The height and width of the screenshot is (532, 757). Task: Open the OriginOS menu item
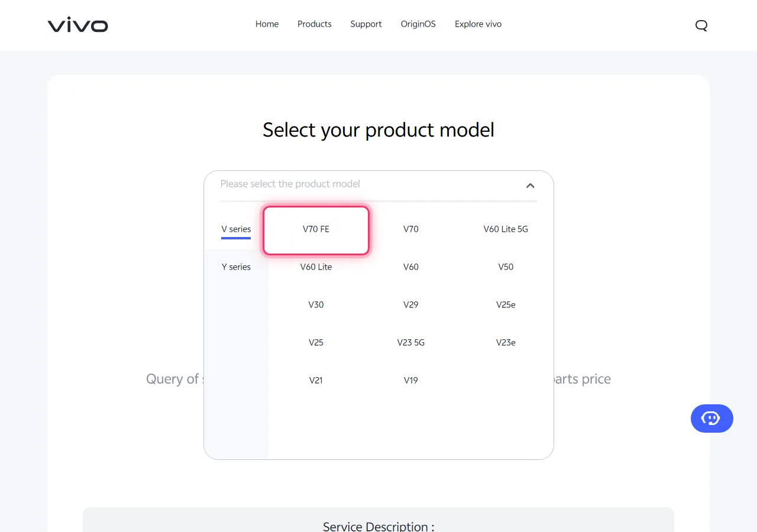tap(418, 24)
